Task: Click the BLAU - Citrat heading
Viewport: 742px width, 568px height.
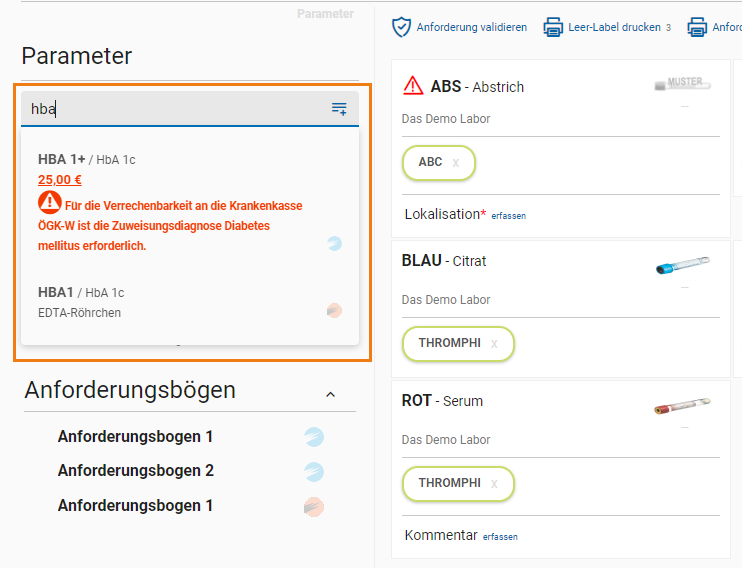Action: coord(444,261)
